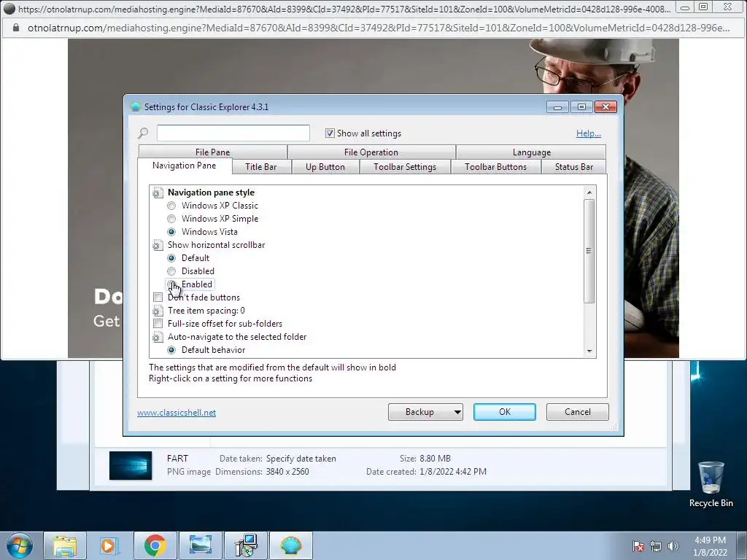The width and height of the screenshot is (747, 560).
Task: Click the Navigation pane style setting icon
Action: click(x=158, y=192)
